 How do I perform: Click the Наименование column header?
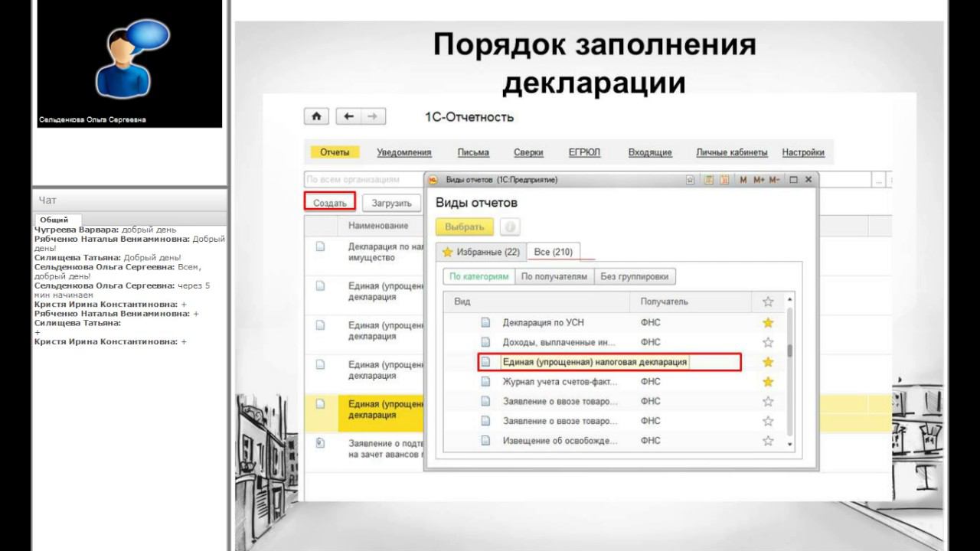coord(378,226)
